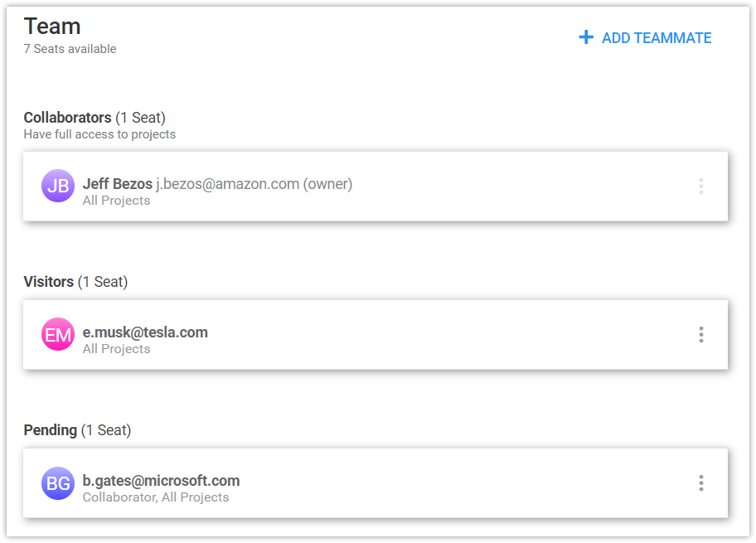Open e.musk@tesla.com three-dot options menu

701,335
